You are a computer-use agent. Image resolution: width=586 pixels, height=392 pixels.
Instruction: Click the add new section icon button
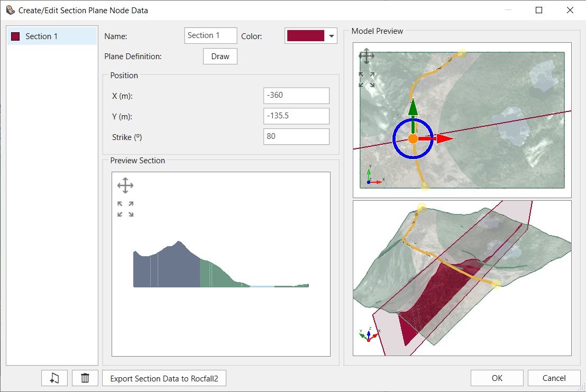54,378
